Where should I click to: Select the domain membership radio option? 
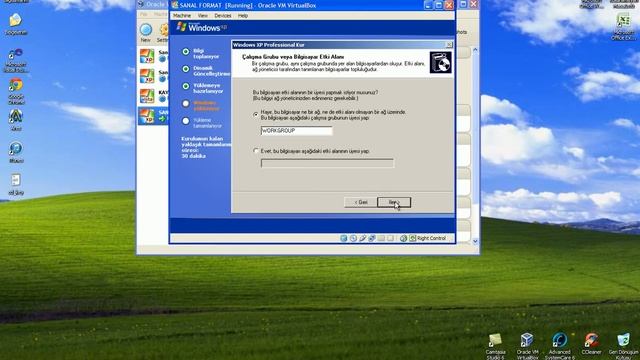(256, 151)
